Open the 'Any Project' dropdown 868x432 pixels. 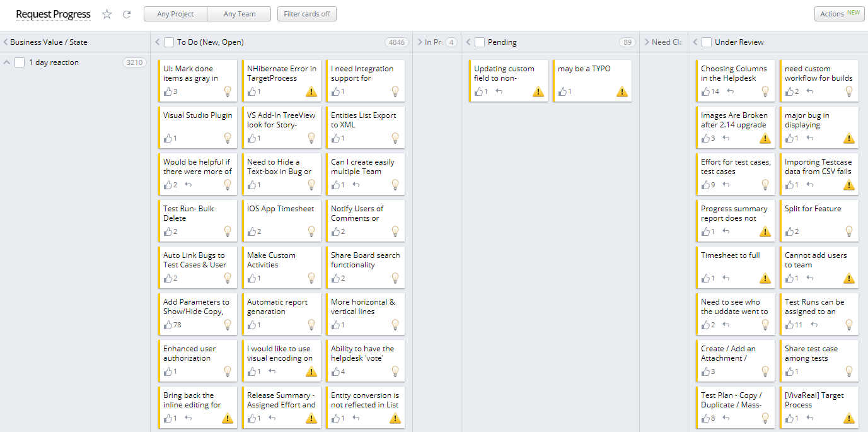[x=175, y=13]
